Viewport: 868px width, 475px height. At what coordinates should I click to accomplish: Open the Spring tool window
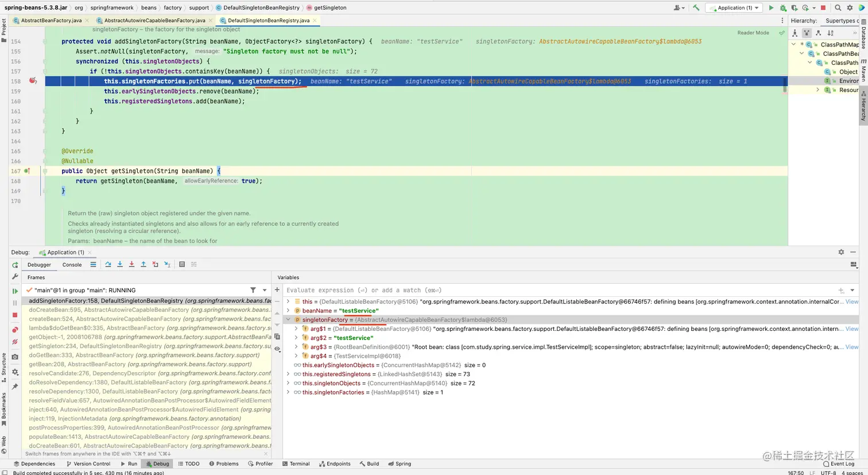pos(400,464)
